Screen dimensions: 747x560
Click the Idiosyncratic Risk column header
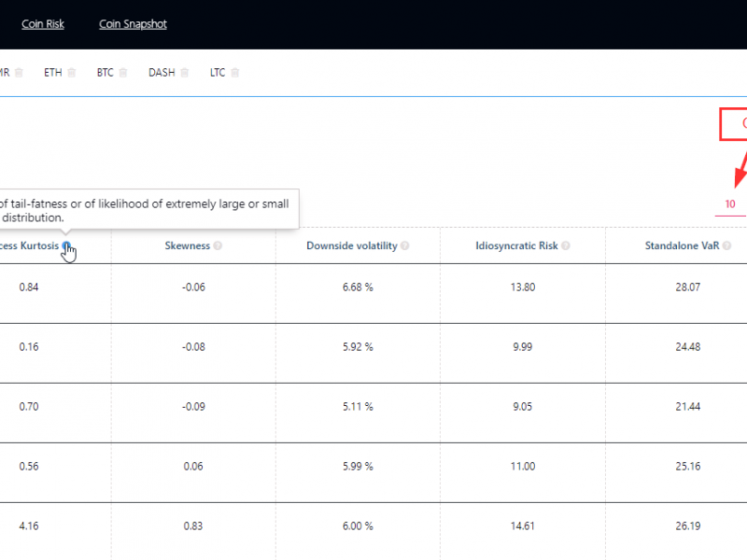click(515, 246)
